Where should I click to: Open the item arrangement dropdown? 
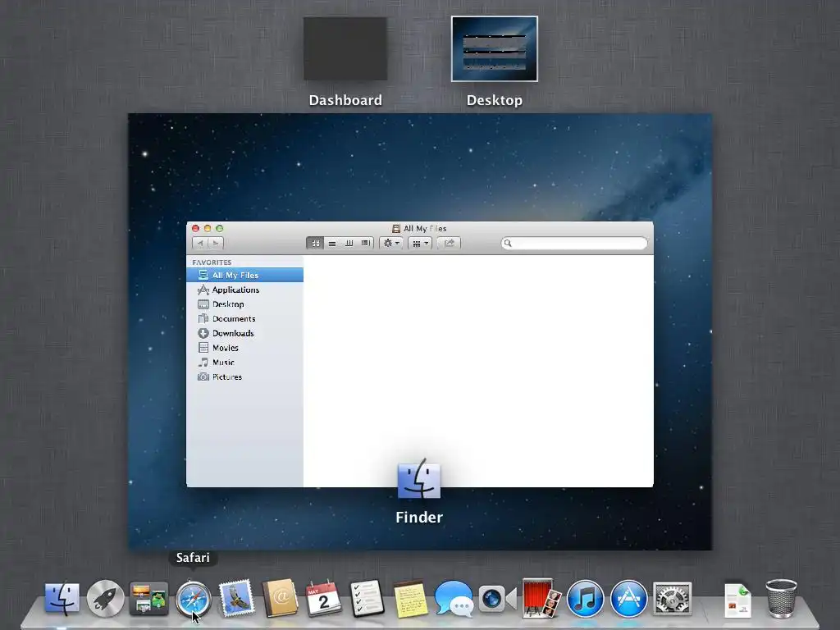pyautogui.click(x=420, y=243)
